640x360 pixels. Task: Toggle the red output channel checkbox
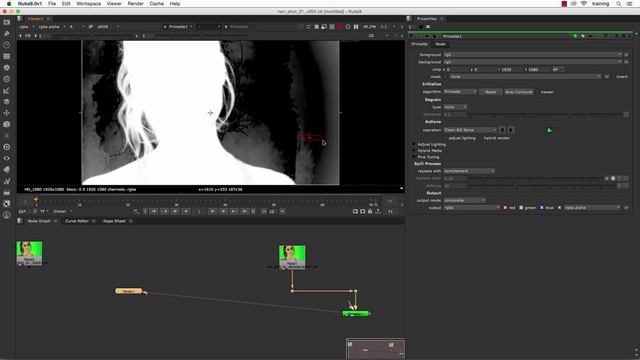coord(505,208)
